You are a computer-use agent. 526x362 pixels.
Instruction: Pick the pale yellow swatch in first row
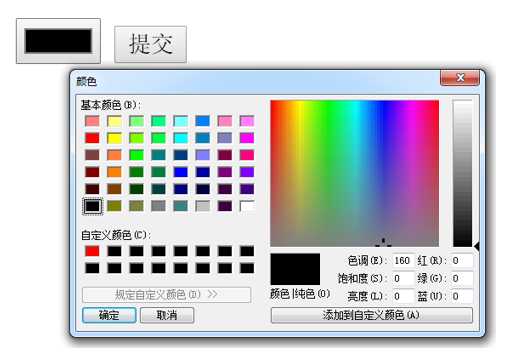click(x=114, y=121)
